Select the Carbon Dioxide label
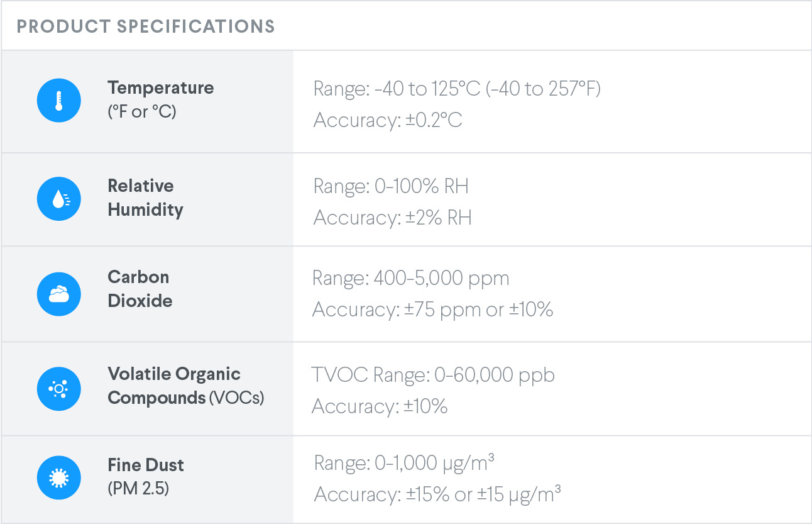The height and width of the screenshot is (524, 812). click(140, 289)
